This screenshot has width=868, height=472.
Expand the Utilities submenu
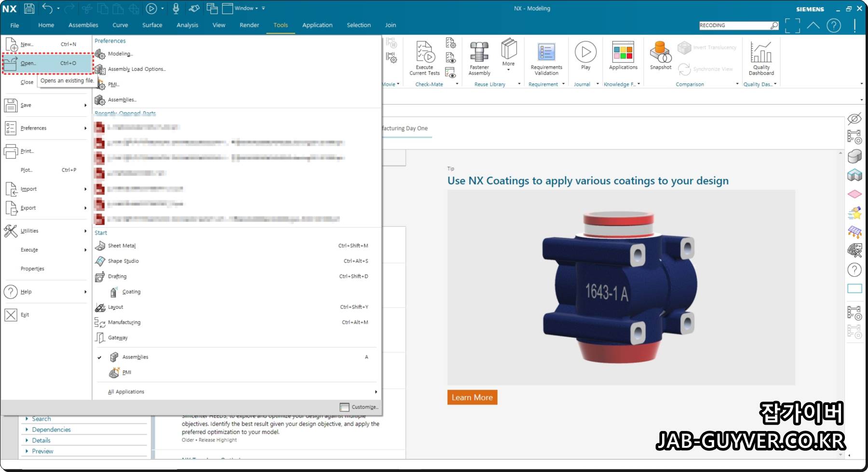click(x=46, y=231)
